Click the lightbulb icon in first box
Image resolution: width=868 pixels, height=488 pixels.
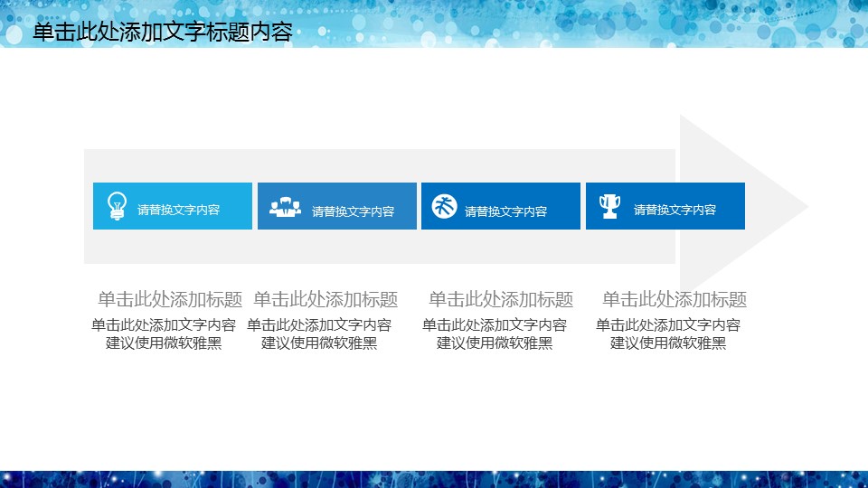point(117,206)
